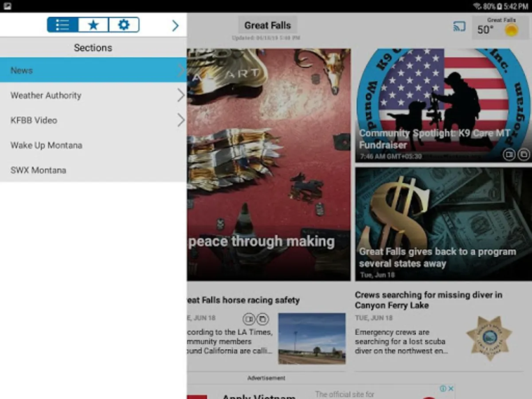Open SWX Montana section
This screenshot has height=399, width=532.
[x=93, y=170]
